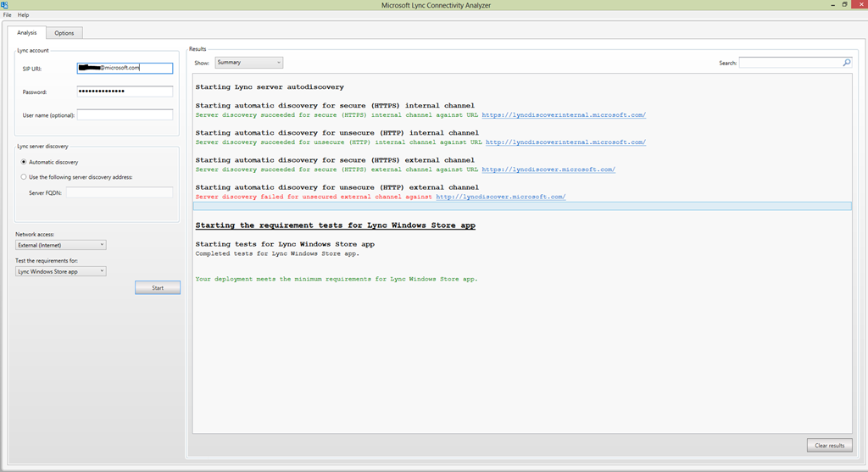This screenshot has width=868, height=472.
Task: Select the Automatic discovery radio button
Action: (x=24, y=162)
